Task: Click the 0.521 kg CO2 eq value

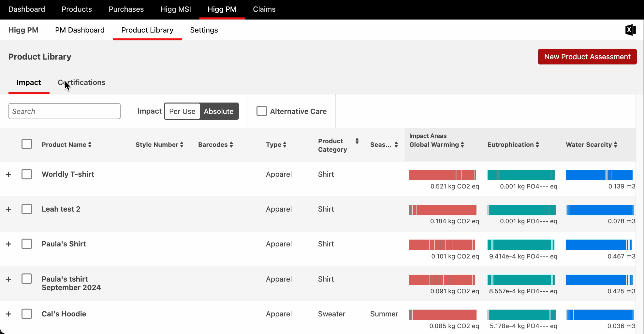Action: pyautogui.click(x=455, y=186)
